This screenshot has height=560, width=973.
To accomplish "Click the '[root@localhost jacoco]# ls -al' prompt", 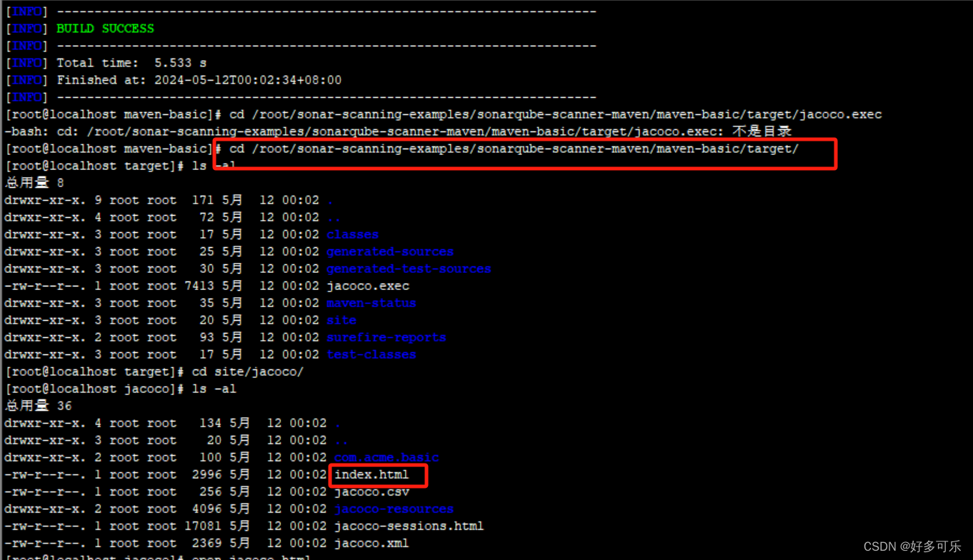I will point(120,389).
